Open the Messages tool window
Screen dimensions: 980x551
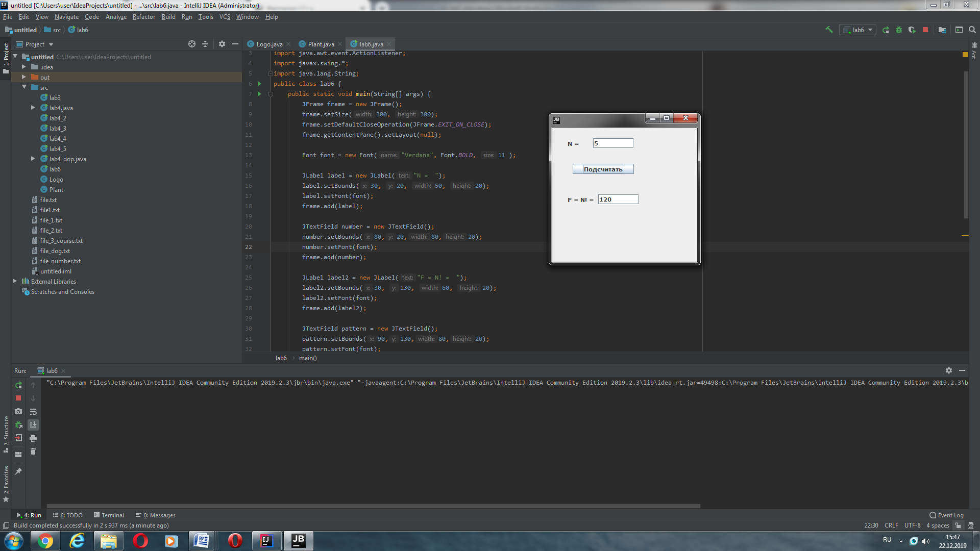point(156,515)
